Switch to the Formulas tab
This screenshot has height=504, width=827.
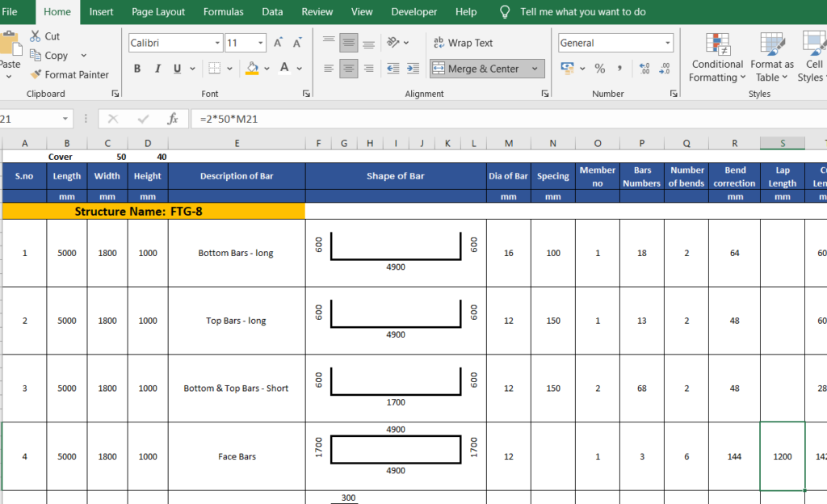(x=224, y=11)
